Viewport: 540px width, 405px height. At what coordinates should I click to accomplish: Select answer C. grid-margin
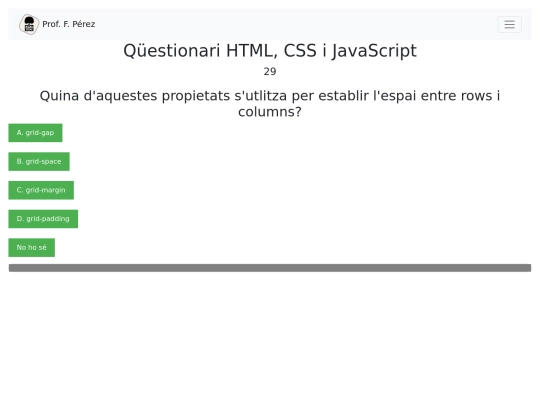41,190
